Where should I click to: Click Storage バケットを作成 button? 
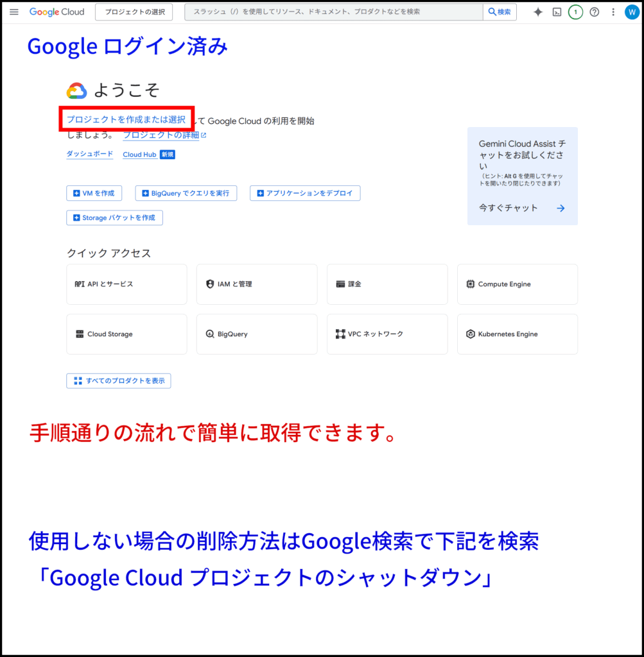[114, 218]
